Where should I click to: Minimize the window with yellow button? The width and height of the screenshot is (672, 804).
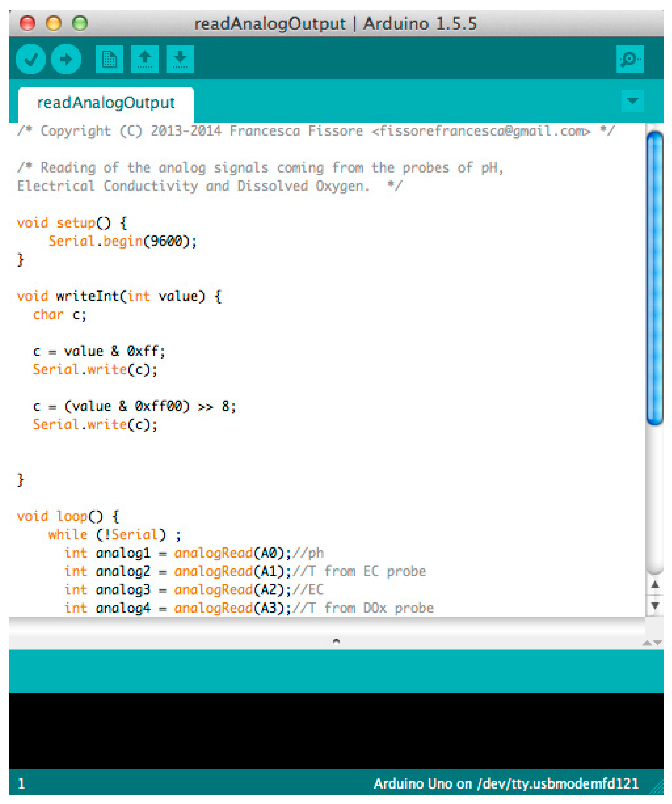53,23
